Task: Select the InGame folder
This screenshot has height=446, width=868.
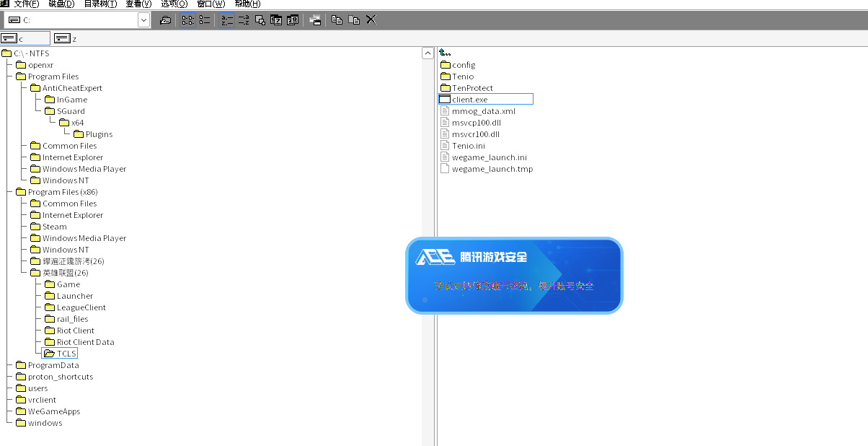Action: point(66,100)
